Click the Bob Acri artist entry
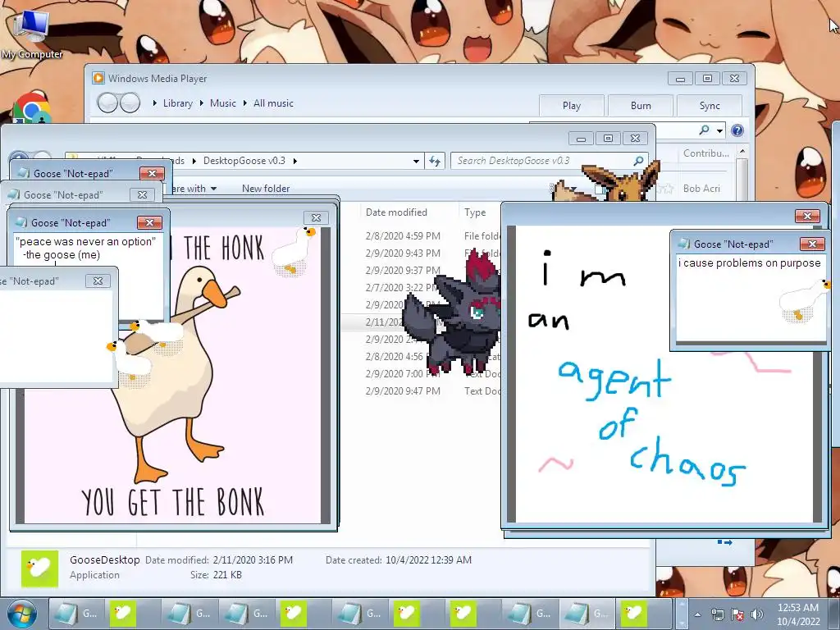The width and height of the screenshot is (840, 630). tap(701, 189)
